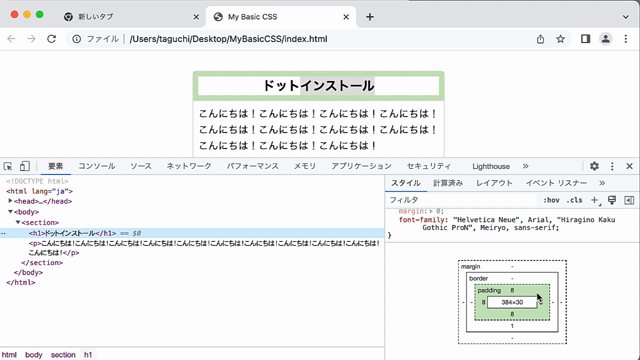Viewport: 640px width, 360px height.
Task: Select the イベント リスナー sidebar tab
Action: pyautogui.click(x=556, y=183)
